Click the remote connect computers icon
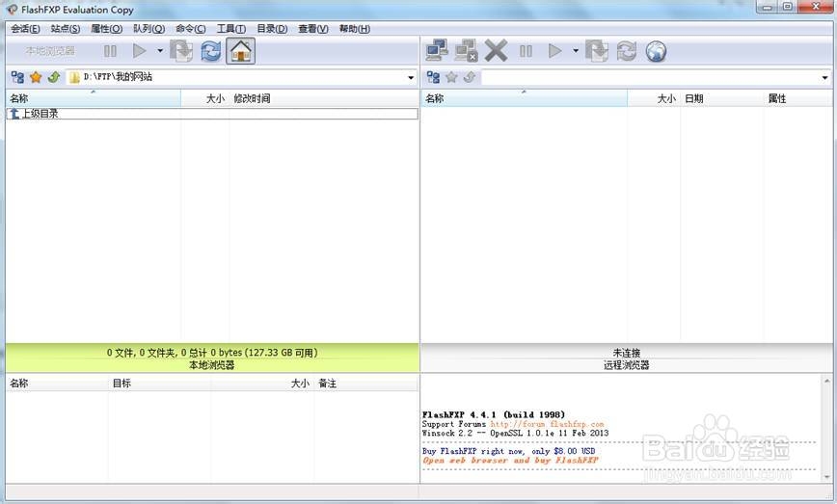Screen dimensions: 837x504 [x=437, y=51]
